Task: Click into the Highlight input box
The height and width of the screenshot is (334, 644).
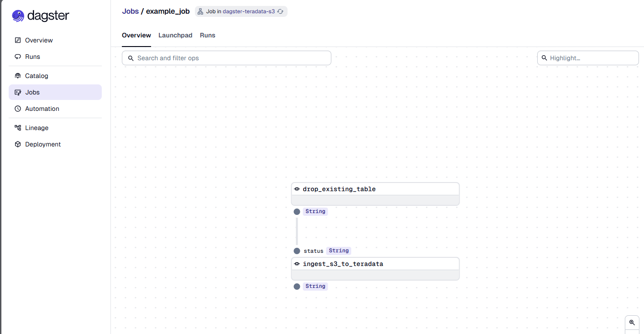Action: (588, 58)
